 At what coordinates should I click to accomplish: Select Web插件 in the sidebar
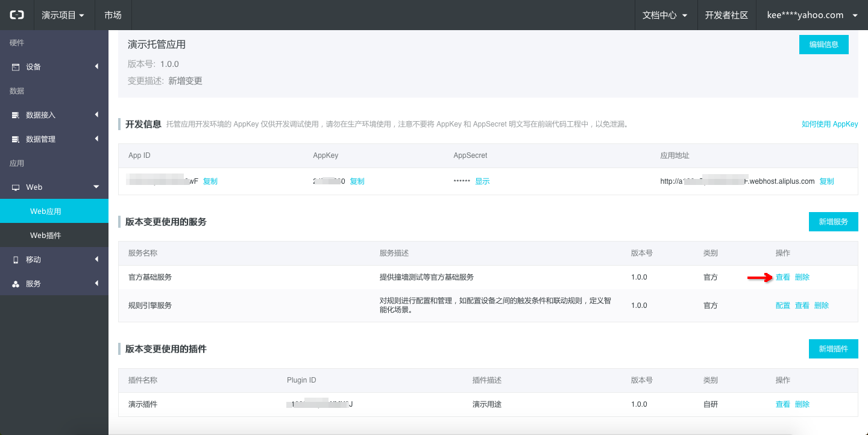click(54, 236)
